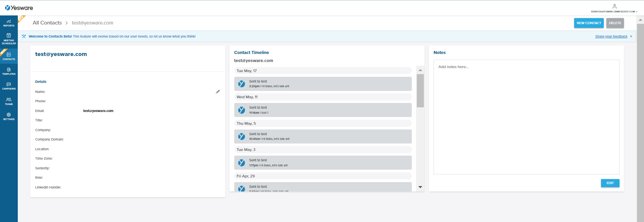Click the test@yesware.com contact title heading
Screen dimensions: 644x222
point(61,54)
